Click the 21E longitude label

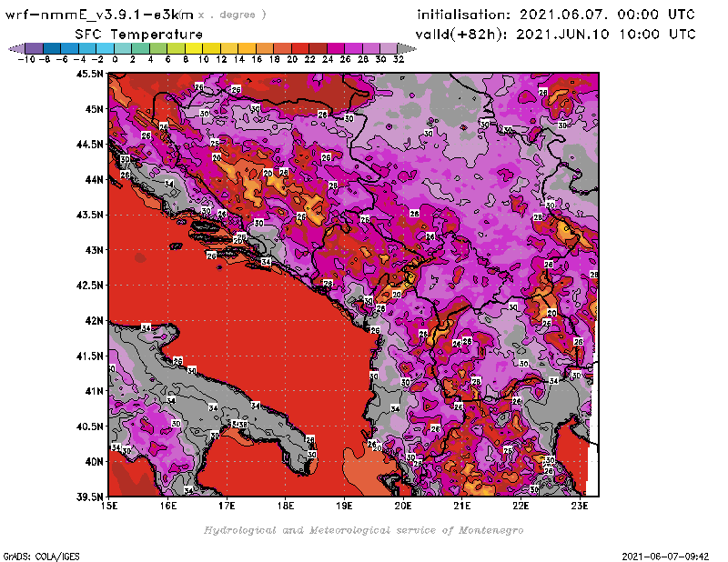click(x=461, y=506)
